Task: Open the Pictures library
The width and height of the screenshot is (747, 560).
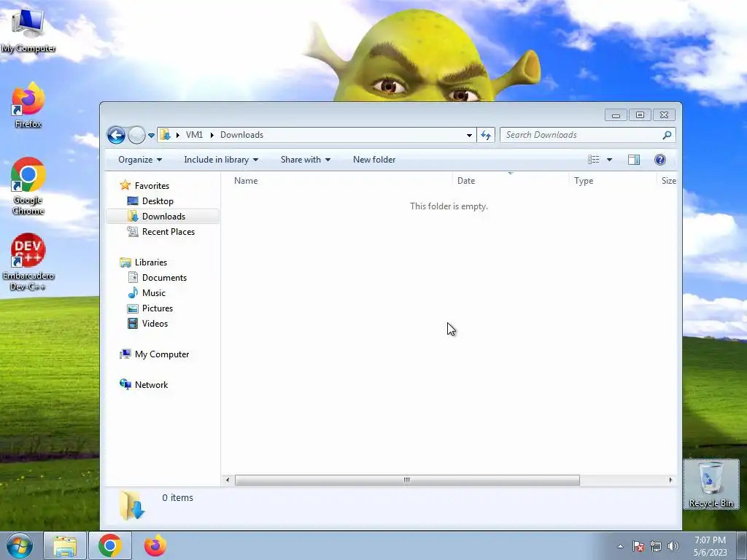Action: point(158,308)
